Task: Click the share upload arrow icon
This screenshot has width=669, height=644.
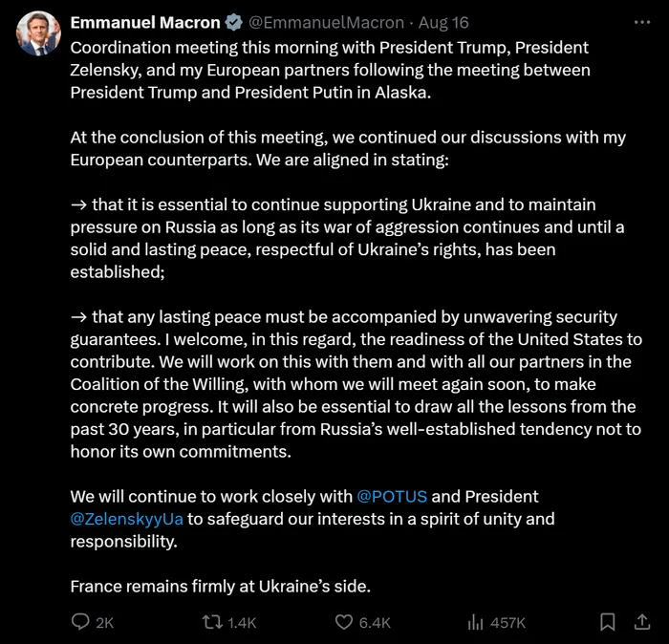Action: tap(641, 622)
